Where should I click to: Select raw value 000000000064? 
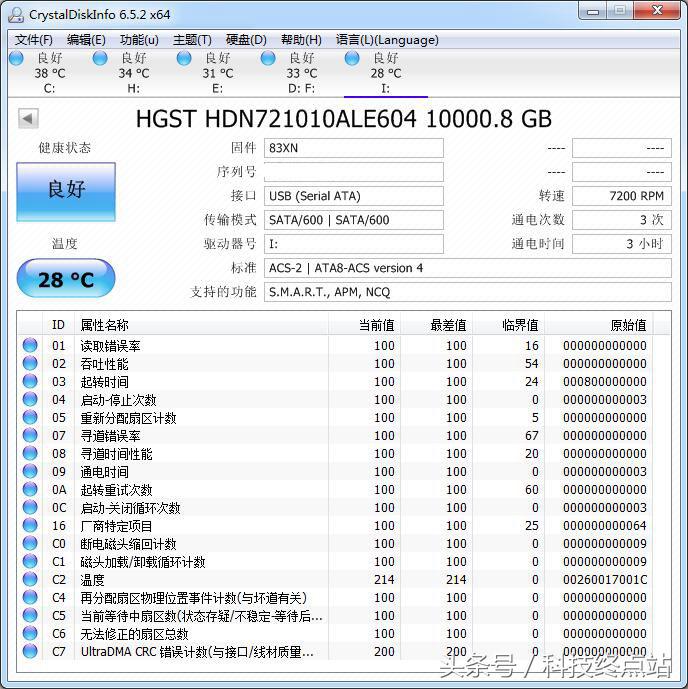click(x=605, y=526)
